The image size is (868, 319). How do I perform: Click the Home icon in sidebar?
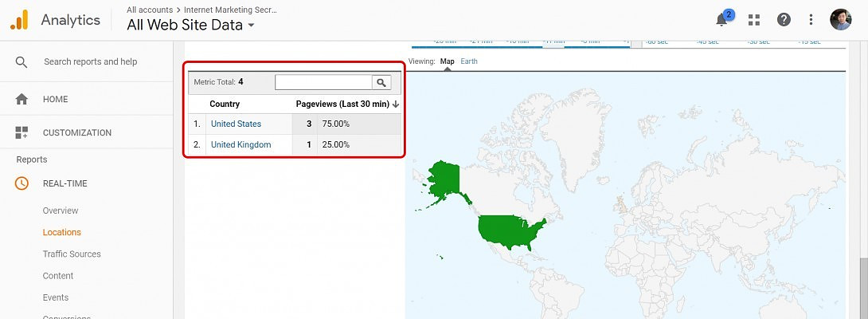pos(22,100)
